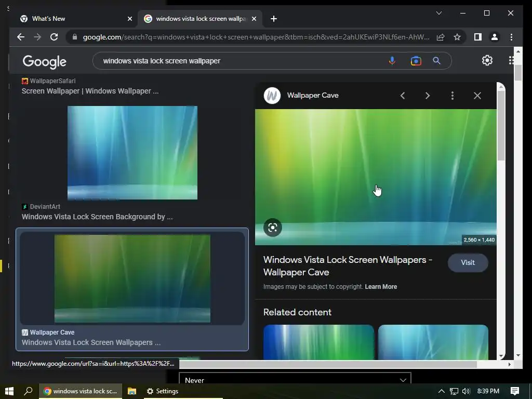Viewport: 532px width, 399px height.
Task: Search inside image using the Lens button
Action: point(273,228)
